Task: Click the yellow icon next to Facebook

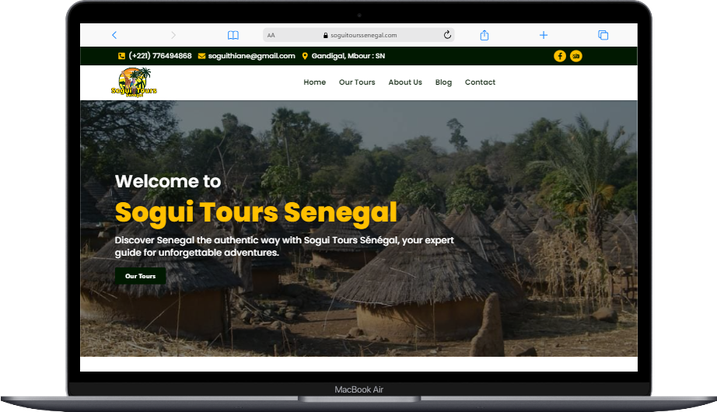Action: pos(576,56)
